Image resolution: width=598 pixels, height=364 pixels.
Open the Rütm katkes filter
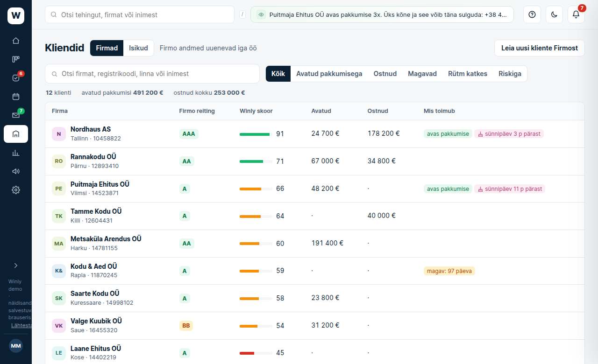(468, 74)
